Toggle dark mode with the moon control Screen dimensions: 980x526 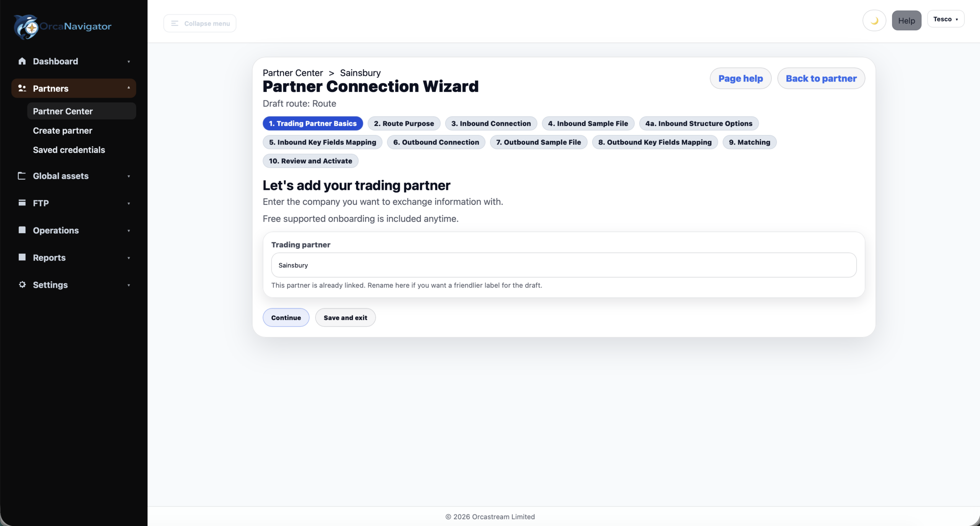[x=874, y=20]
